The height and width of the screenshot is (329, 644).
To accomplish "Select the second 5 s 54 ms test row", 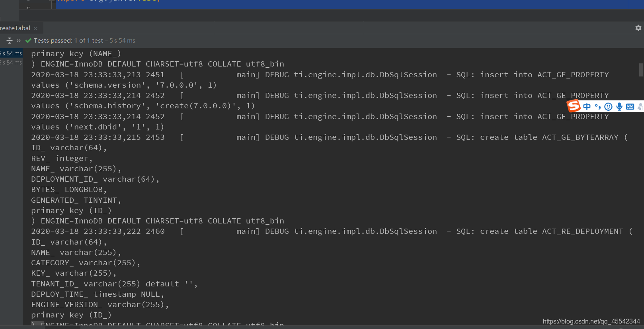I will 11,63.
